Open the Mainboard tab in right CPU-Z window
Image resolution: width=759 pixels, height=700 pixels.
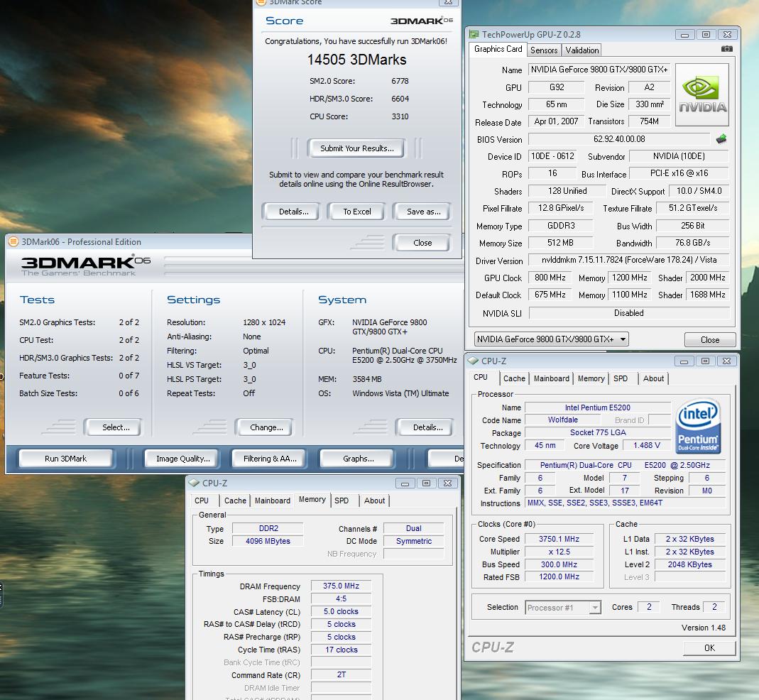pyautogui.click(x=552, y=378)
